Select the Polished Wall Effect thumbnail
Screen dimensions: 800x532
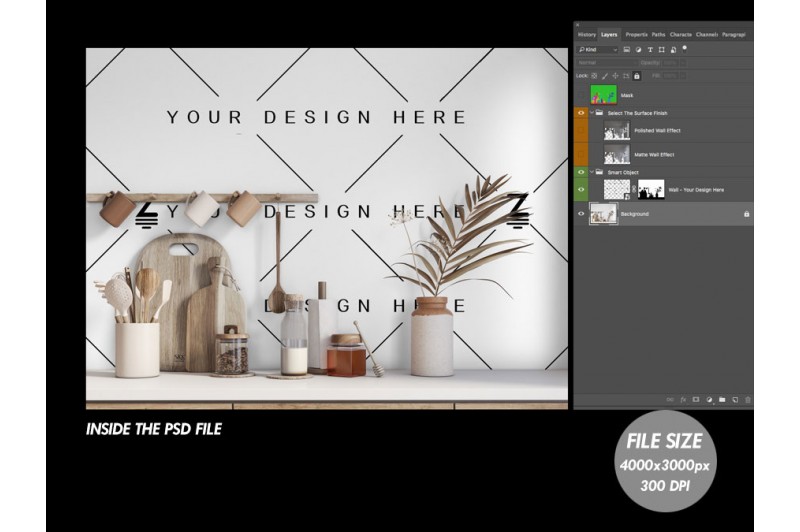(x=617, y=131)
